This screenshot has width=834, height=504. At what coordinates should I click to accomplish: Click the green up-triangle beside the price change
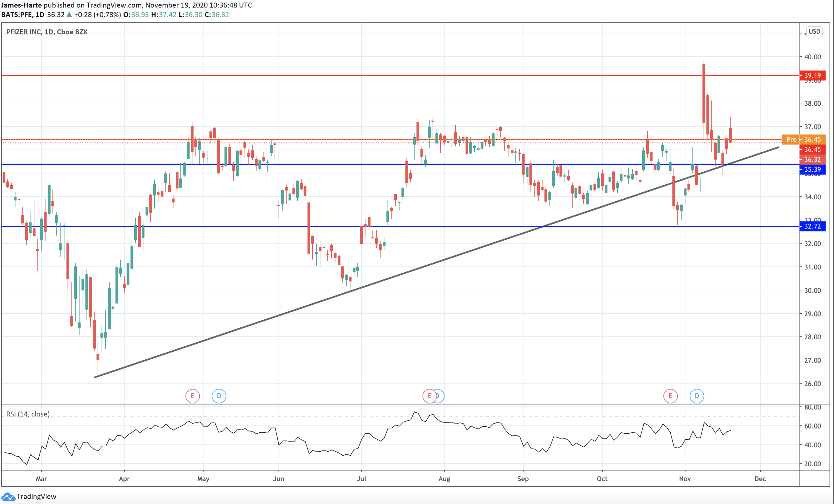coord(69,14)
